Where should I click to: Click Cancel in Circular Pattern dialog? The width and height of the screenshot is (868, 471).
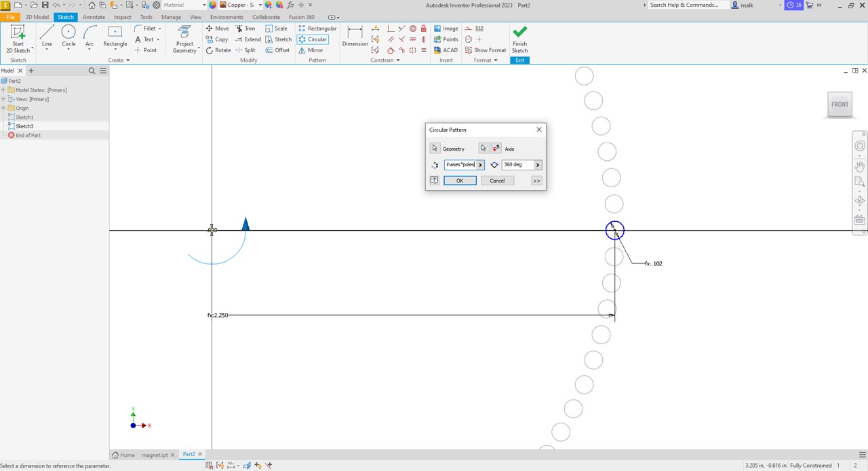pyautogui.click(x=497, y=181)
